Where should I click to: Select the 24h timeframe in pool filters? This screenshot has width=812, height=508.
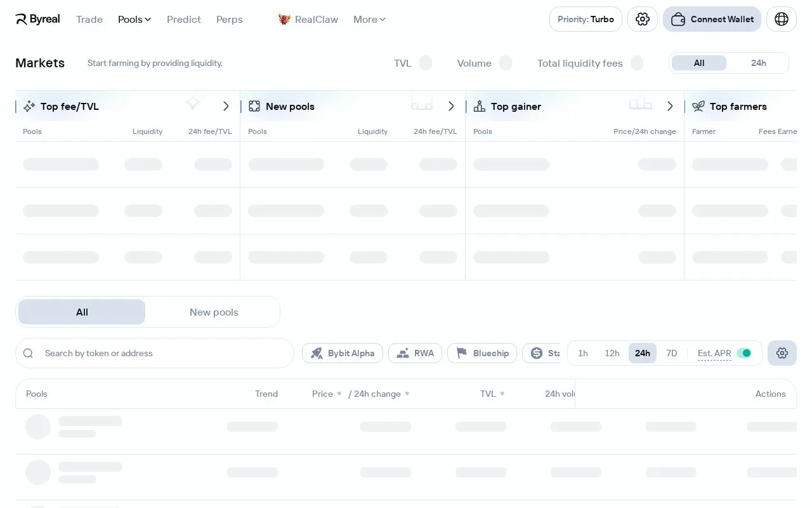click(643, 353)
